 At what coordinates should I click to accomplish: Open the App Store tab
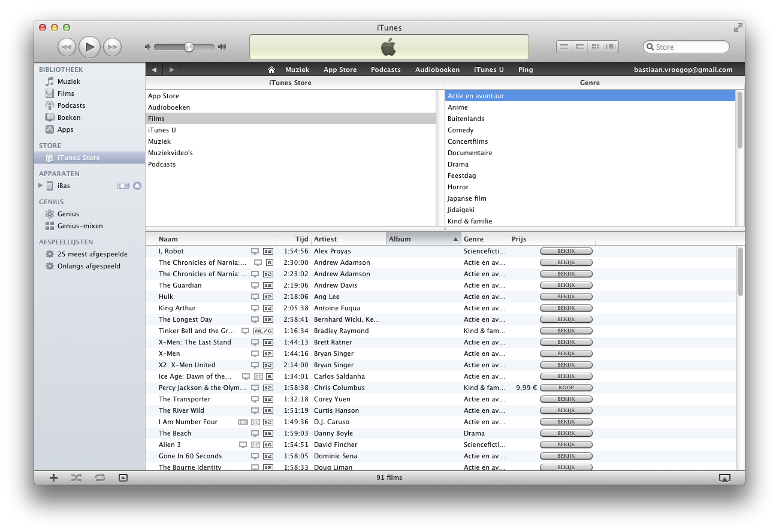click(340, 69)
